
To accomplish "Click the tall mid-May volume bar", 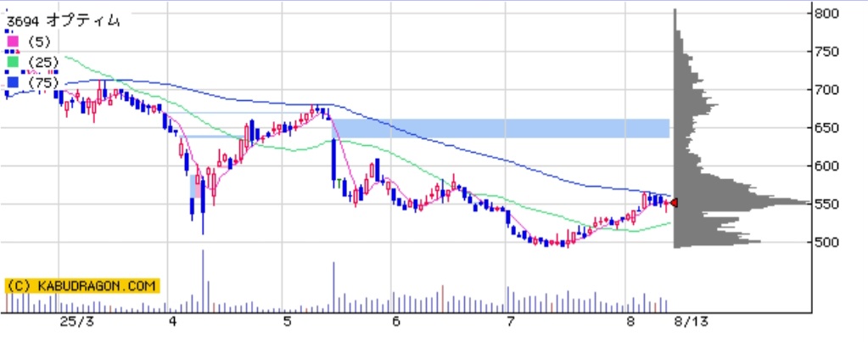I will [x=333, y=287].
